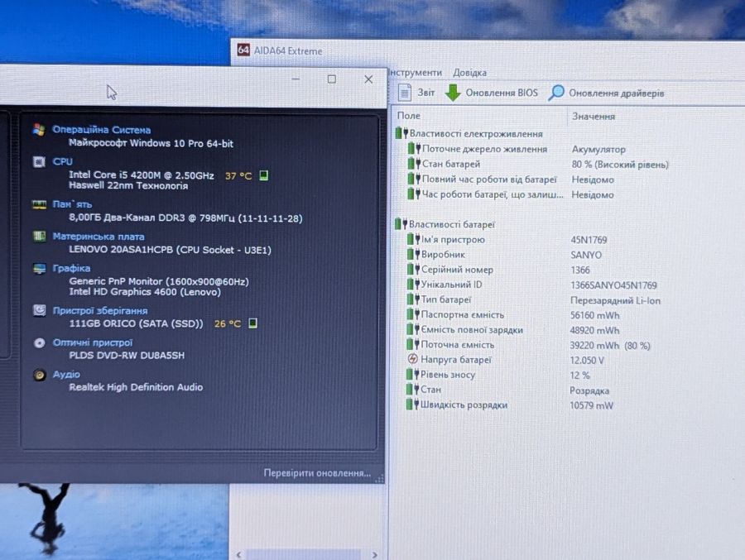Click the value 12.050 V

(587, 360)
